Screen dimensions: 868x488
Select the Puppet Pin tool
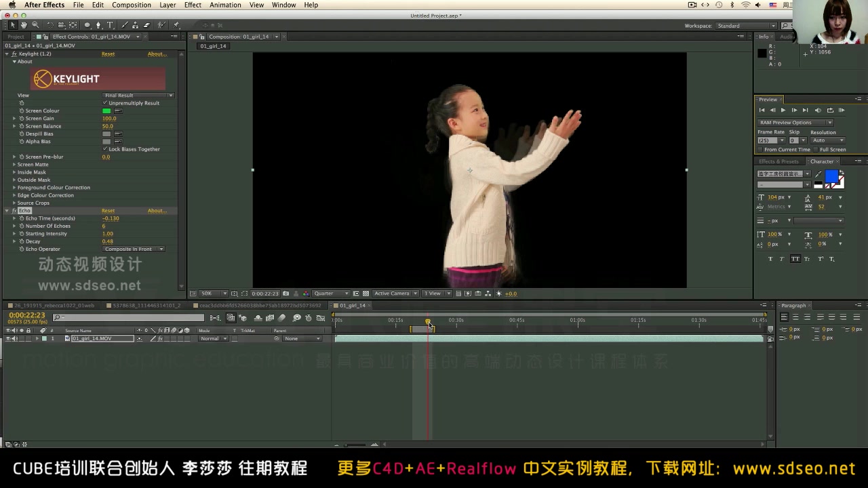pos(176,25)
